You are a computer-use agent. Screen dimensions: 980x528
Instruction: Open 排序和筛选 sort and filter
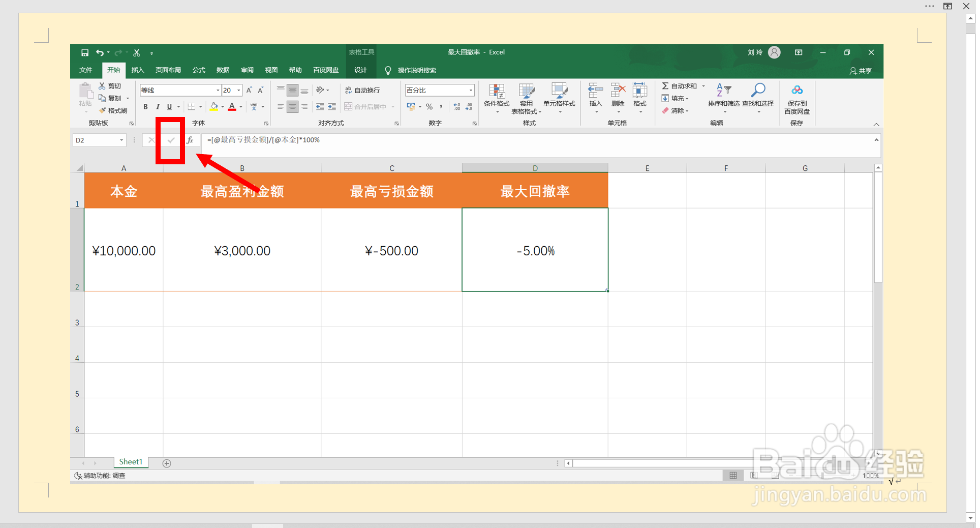(724, 99)
